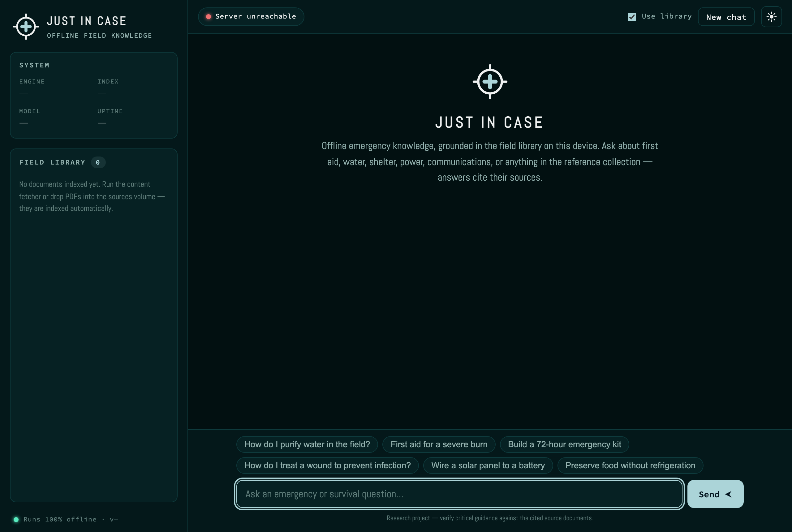
Task: Start a New chat
Action: pyautogui.click(x=726, y=17)
